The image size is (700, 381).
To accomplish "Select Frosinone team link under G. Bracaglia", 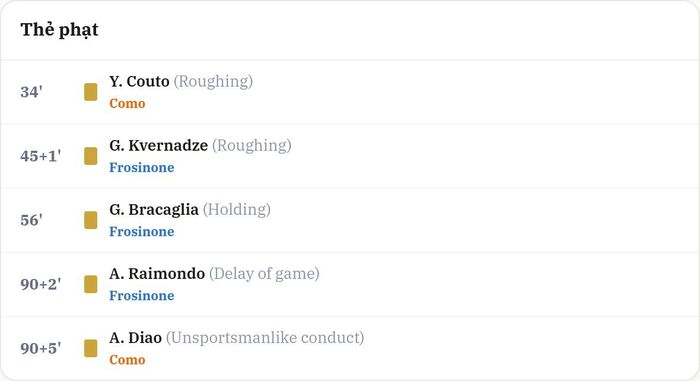I will point(142,231).
